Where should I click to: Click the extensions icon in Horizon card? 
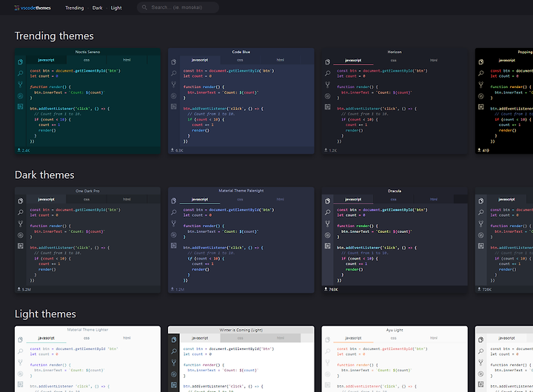tap(327, 107)
